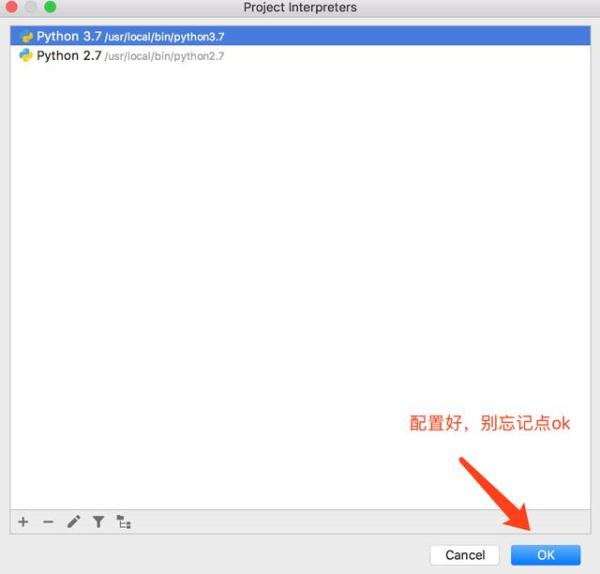The width and height of the screenshot is (600, 574).
Task: Click the Python logo beside Python 3.7
Action: coord(26,36)
